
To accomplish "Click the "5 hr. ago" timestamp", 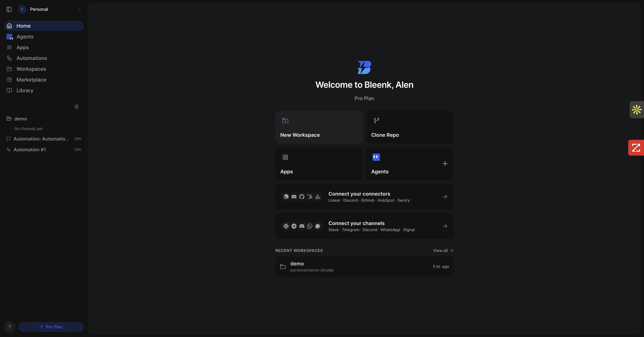I will (x=441, y=267).
